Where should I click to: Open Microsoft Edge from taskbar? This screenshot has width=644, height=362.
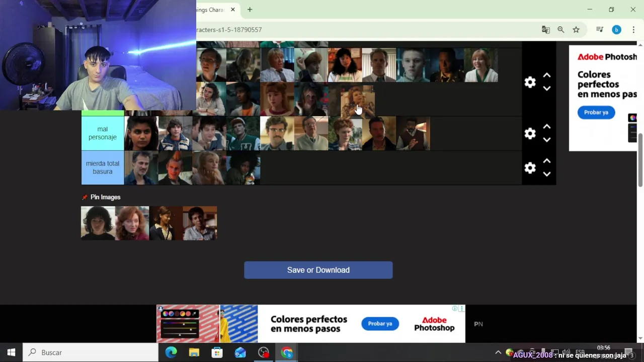(x=171, y=352)
